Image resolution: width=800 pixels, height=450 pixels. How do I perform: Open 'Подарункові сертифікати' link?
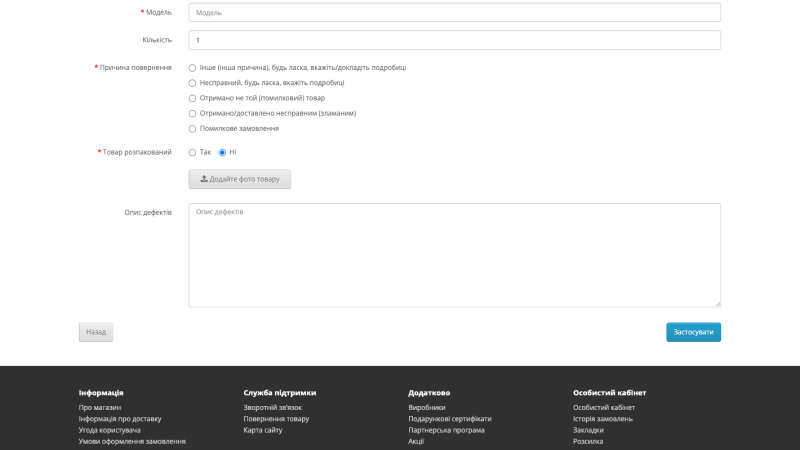[x=449, y=419]
